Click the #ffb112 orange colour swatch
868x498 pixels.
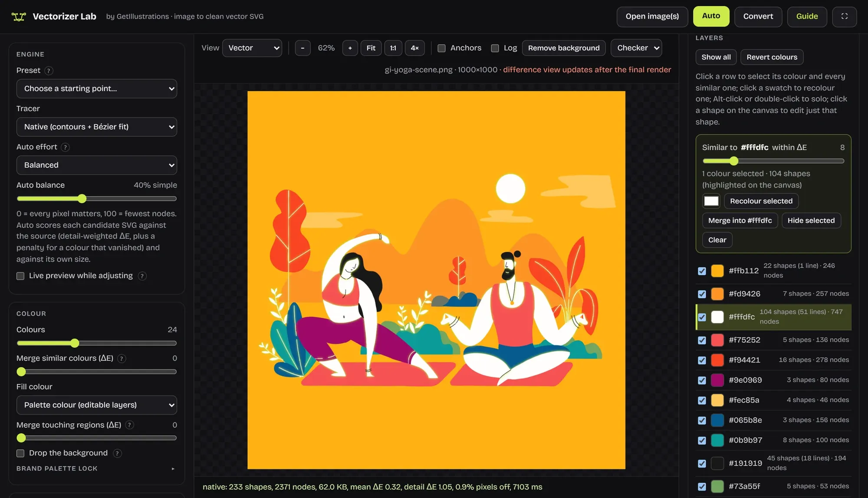click(x=717, y=271)
